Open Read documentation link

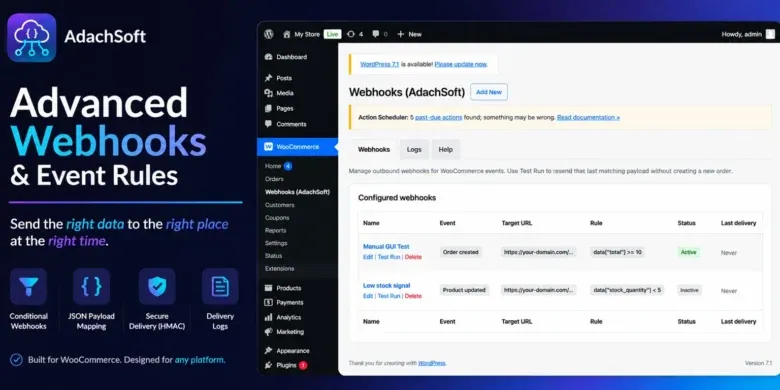[x=588, y=117]
